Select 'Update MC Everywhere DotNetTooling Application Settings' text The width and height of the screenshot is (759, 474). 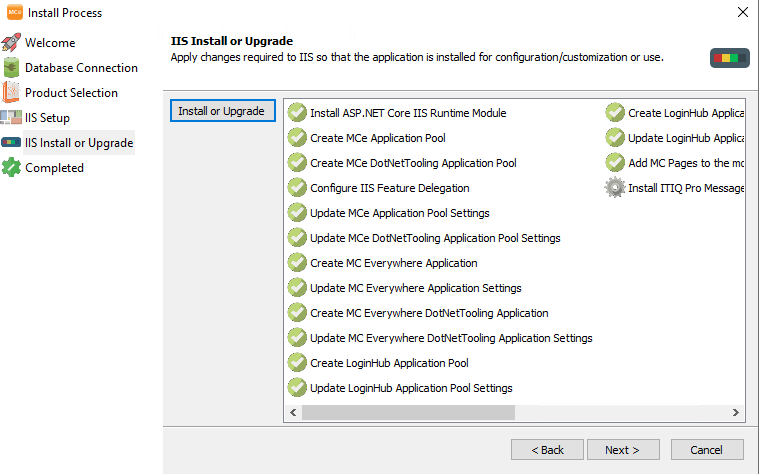click(x=451, y=338)
